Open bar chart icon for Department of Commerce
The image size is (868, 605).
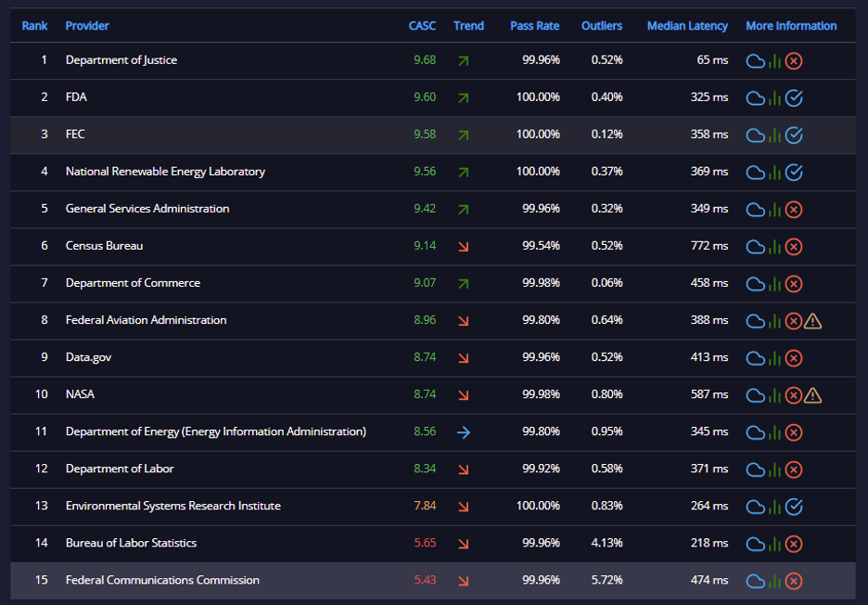(774, 284)
